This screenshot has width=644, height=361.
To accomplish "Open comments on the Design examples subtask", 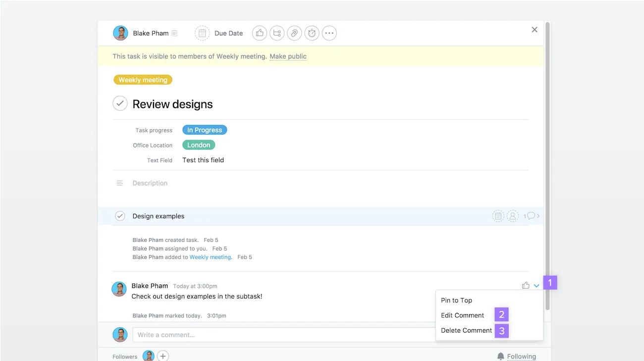I will coord(530,216).
